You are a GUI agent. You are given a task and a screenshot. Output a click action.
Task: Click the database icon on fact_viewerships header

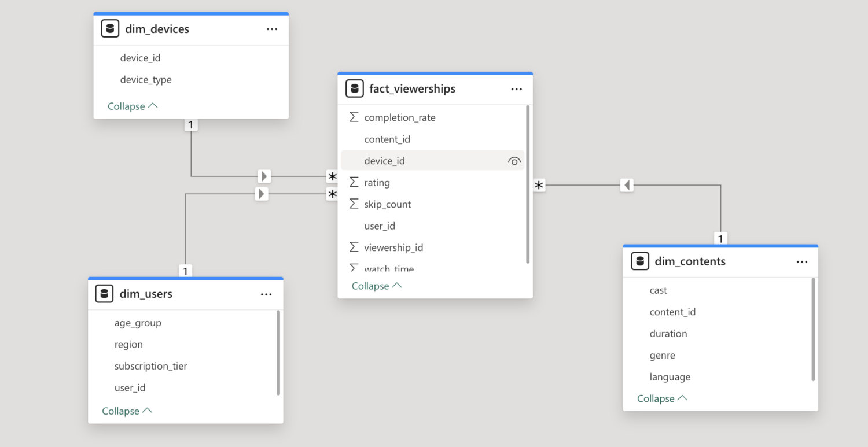(x=354, y=88)
